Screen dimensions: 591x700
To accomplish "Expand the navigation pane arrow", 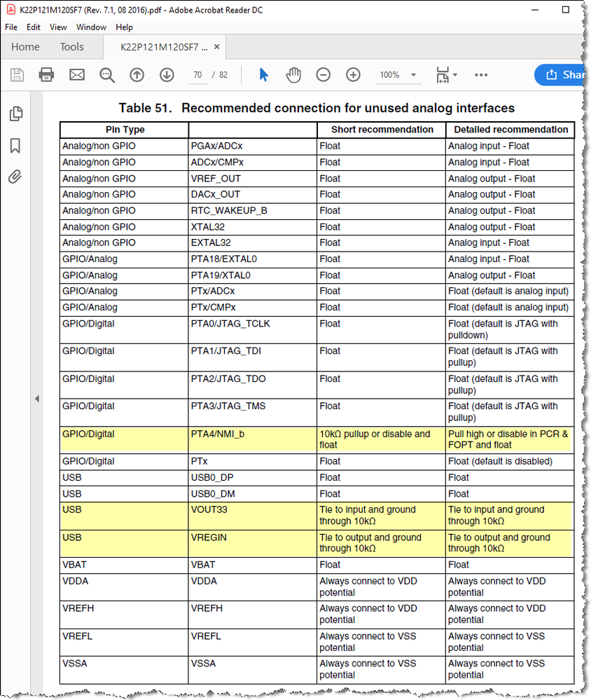I will coord(37,399).
